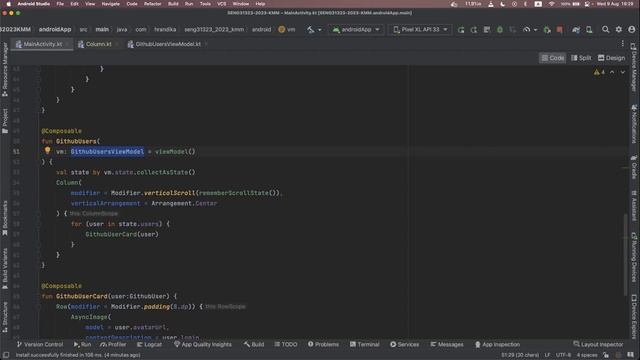Click the read-only lock icon in status bar
640x360 pixels.
[606, 355]
